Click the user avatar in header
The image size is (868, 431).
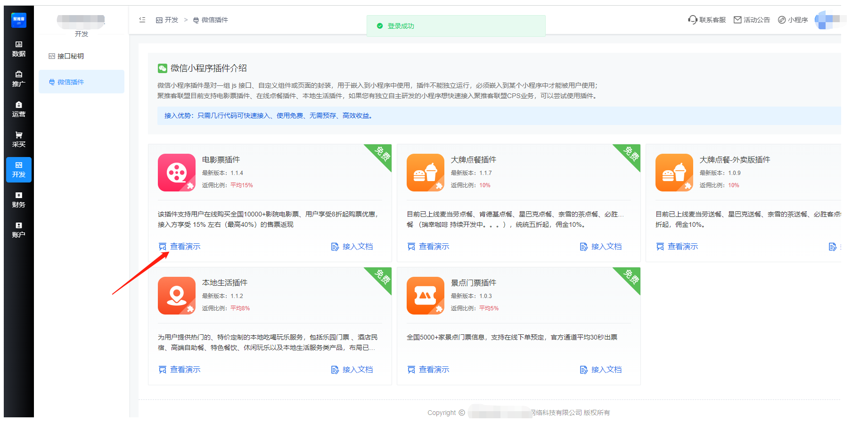click(825, 20)
